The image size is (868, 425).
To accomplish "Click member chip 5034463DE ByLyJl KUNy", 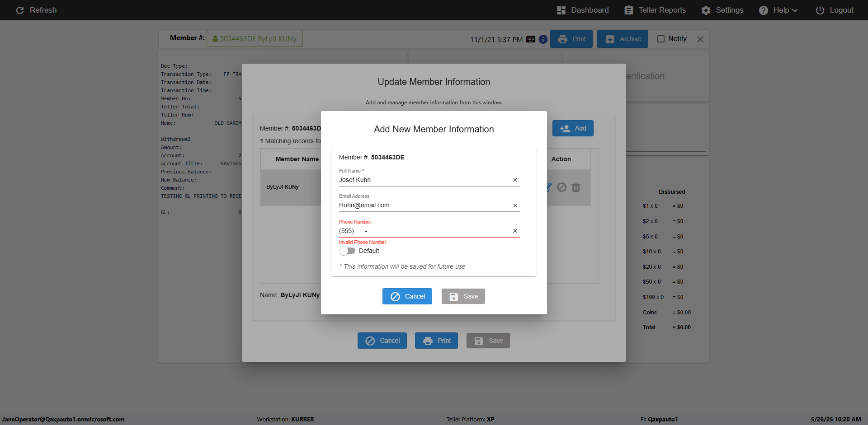I will pyautogui.click(x=255, y=38).
